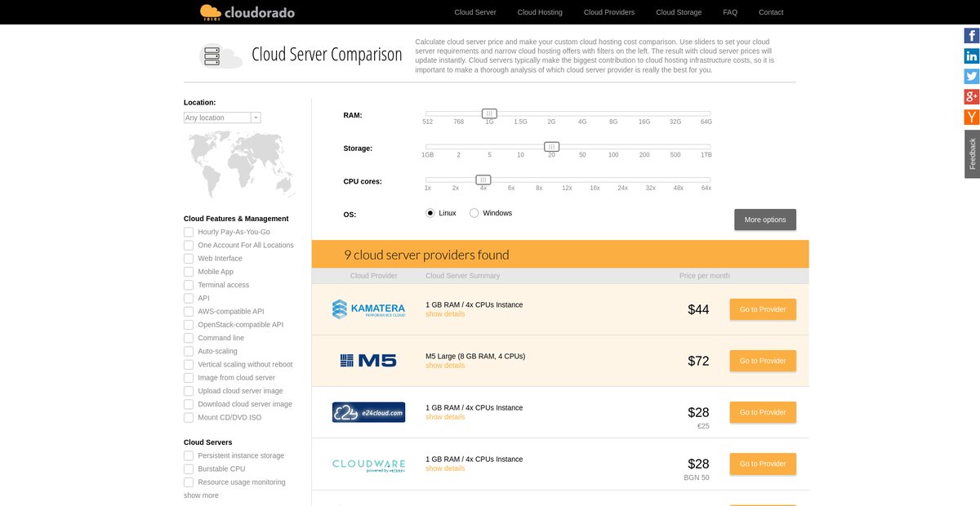
Task: Go to Provider for M5
Action: pyautogui.click(x=763, y=361)
